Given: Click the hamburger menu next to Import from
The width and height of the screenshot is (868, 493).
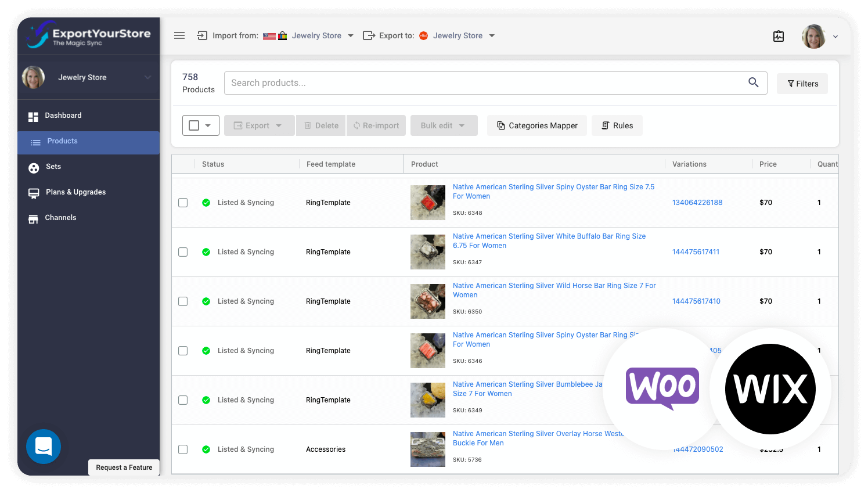Looking at the screenshot, I should (x=179, y=35).
